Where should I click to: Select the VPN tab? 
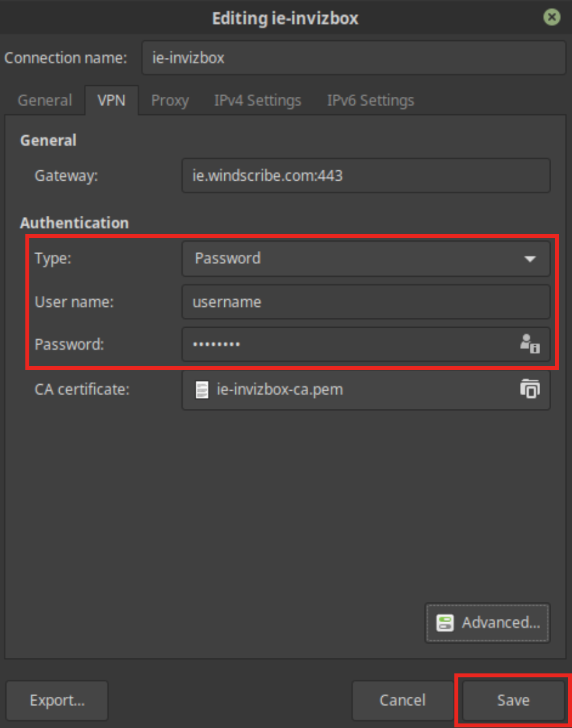tap(111, 101)
